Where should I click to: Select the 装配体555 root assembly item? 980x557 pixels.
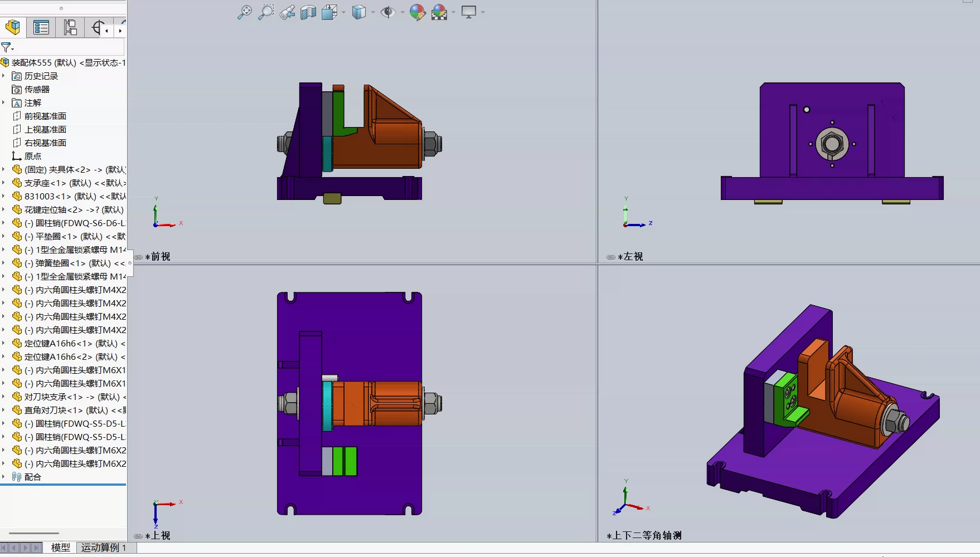64,62
